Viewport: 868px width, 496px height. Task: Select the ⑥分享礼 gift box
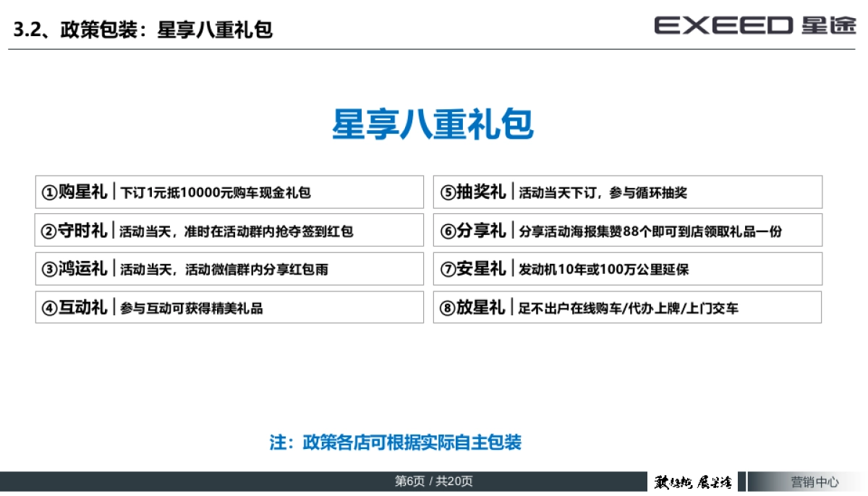[628, 230]
